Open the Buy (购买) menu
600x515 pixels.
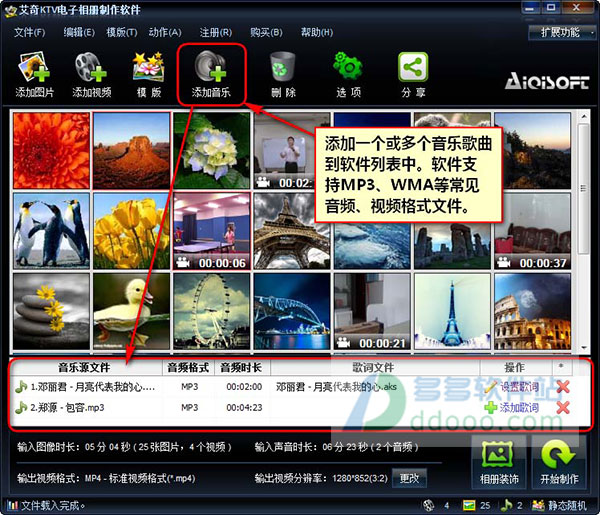266,33
